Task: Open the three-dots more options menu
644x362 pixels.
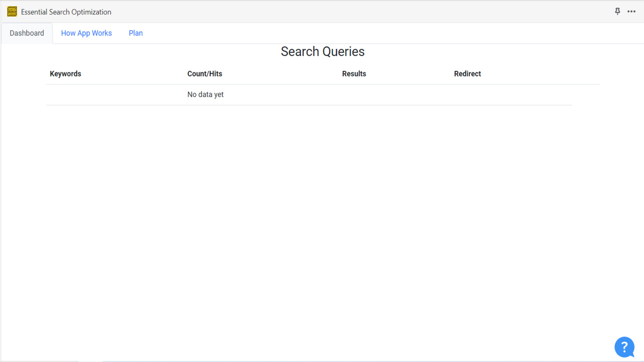Action: [631, 12]
